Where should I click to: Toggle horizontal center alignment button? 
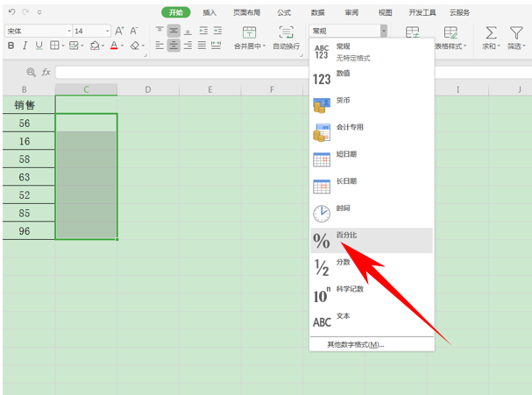tap(174, 45)
